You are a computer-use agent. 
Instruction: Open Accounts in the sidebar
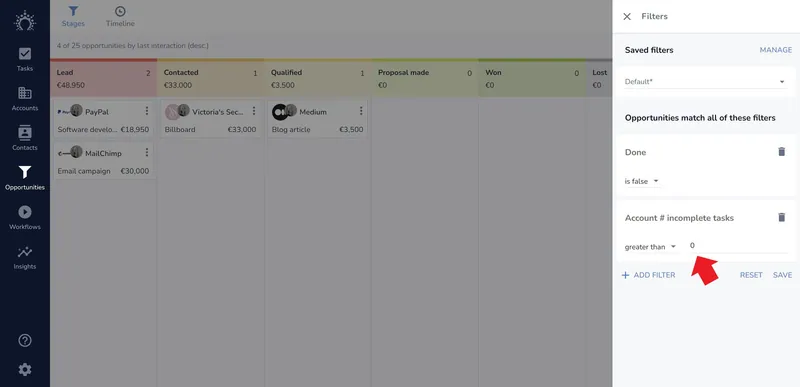coord(24,99)
